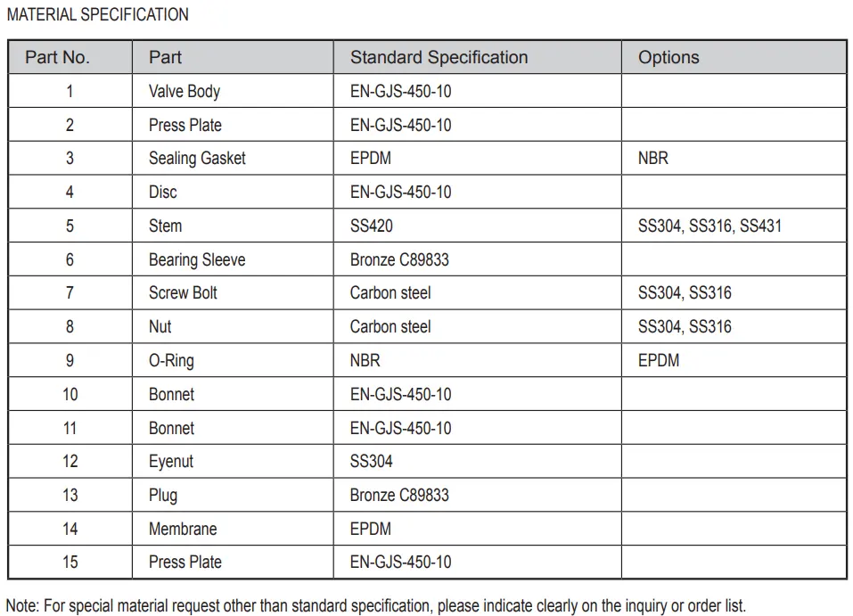Click the NBR option for Sealing Gasket
The width and height of the screenshot is (853, 616).
653,159
